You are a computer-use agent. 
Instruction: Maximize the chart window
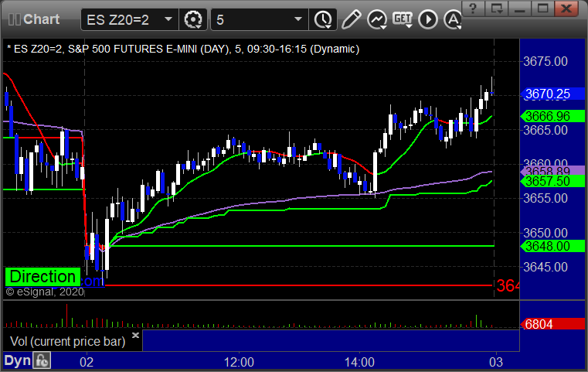point(542,9)
